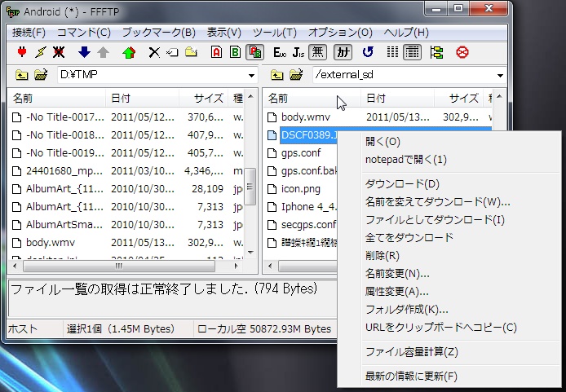Toggle half-width kana conversion (カナ) button
Screen dimensions: 566x392
point(343,52)
